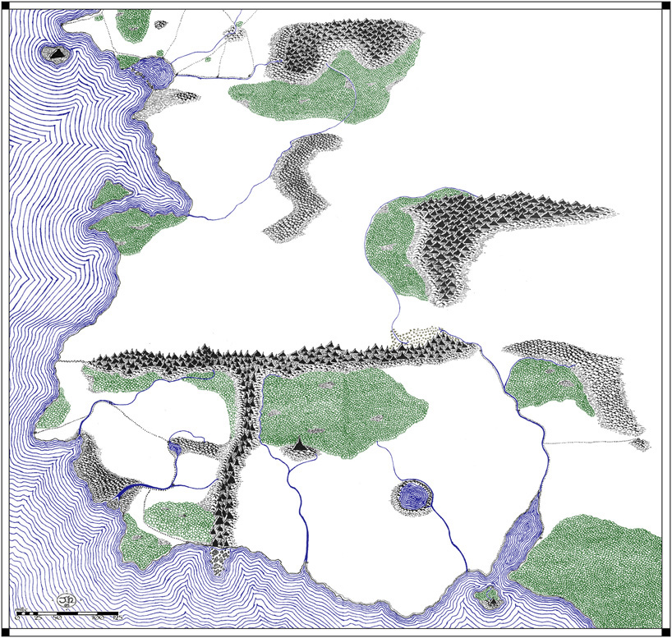This screenshot has width=672, height=638.
Task: Select the small mountain island in the southeast bay
Action: (x=491, y=599)
